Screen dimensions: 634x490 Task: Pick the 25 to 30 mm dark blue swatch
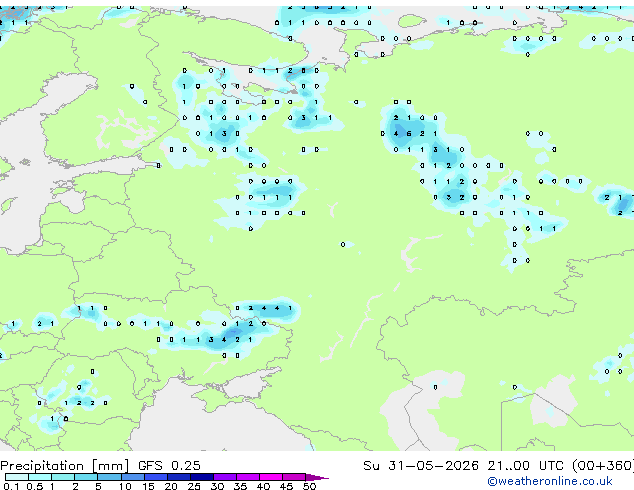point(202,477)
